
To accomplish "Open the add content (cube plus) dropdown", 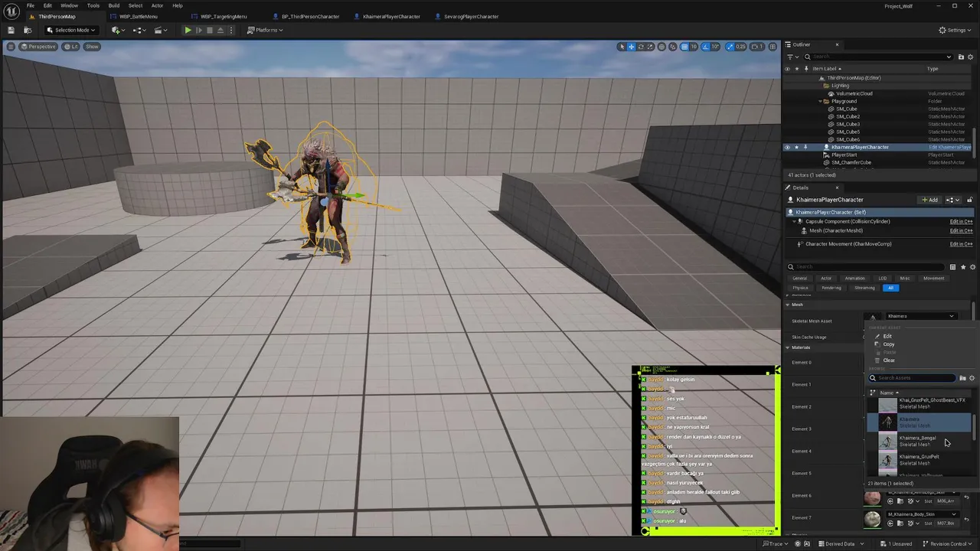I will click(x=117, y=30).
